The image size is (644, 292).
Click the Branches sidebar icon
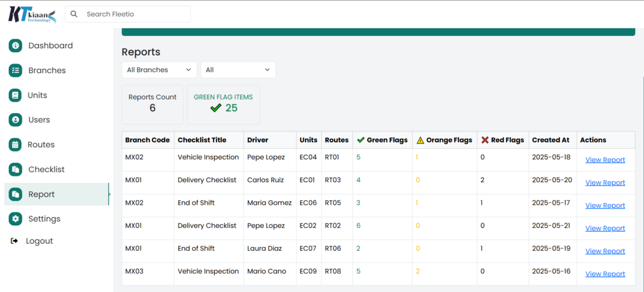pos(15,71)
